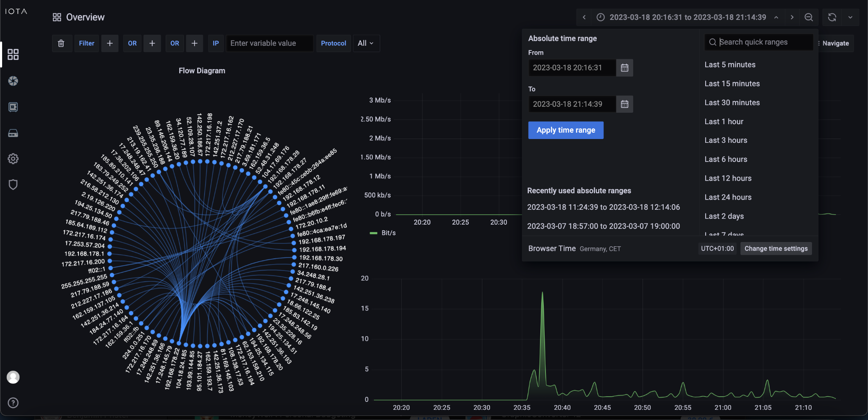Select the Last 24 hours quick range

click(728, 197)
